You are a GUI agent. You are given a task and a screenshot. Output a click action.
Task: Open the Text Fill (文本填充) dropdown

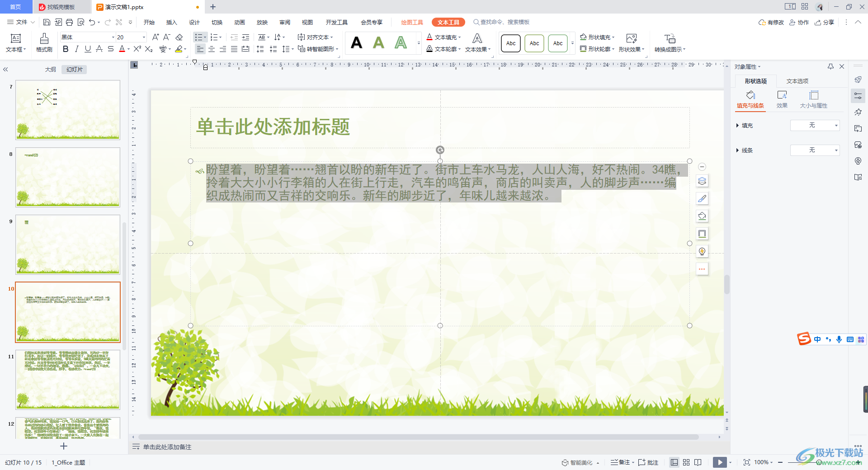point(443,37)
